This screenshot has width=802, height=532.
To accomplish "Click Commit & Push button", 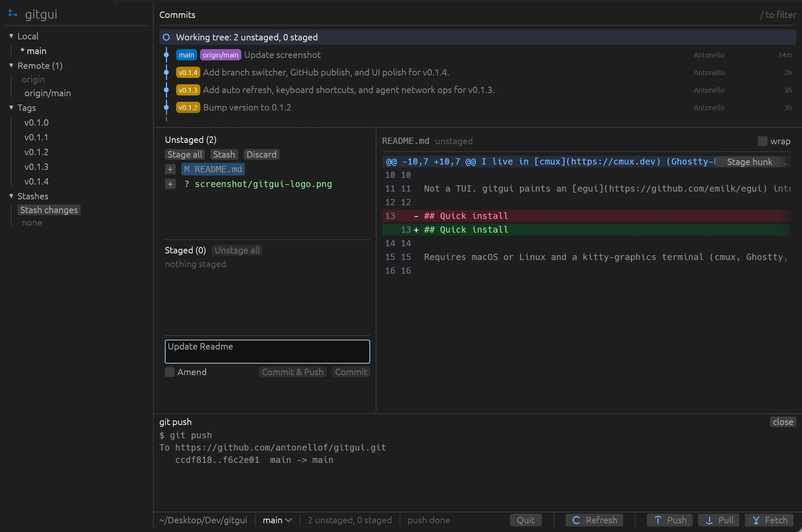I will pos(293,372).
